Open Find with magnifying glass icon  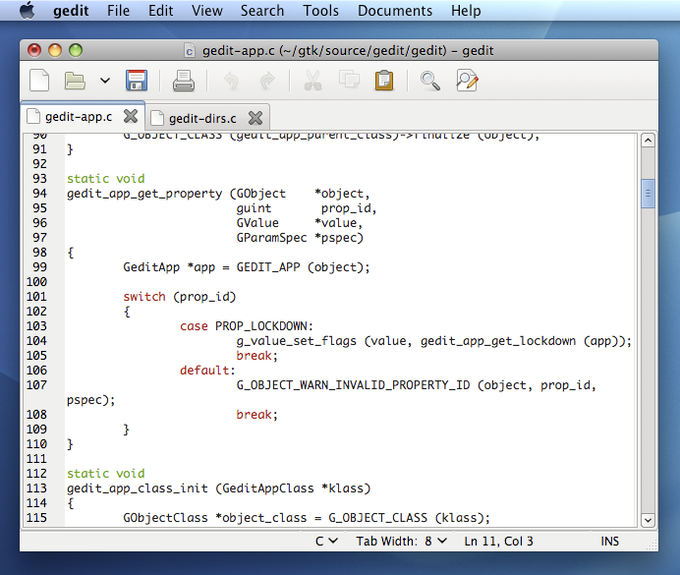coord(430,81)
